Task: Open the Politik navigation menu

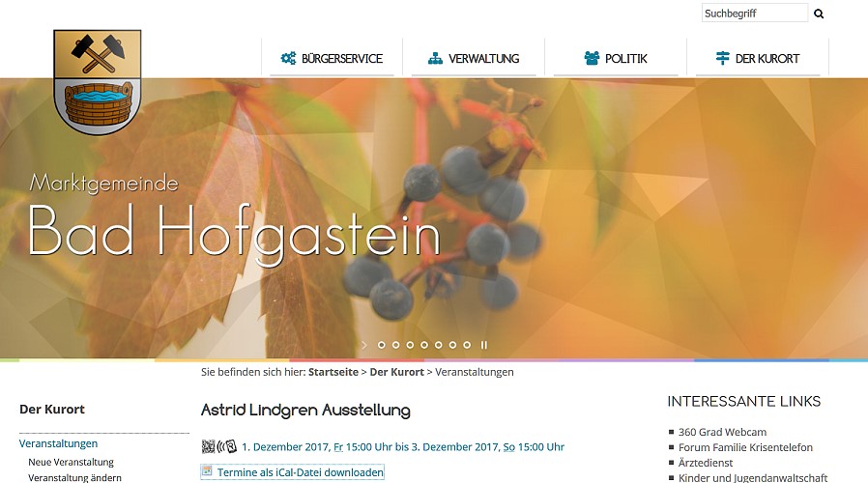Action: click(x=616, y=58)
